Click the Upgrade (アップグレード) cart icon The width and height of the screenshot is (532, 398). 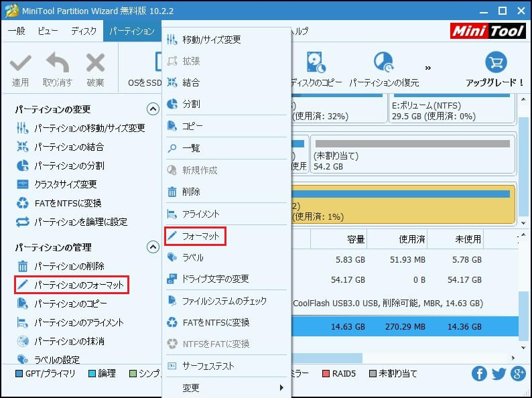(x=496, y=62)
